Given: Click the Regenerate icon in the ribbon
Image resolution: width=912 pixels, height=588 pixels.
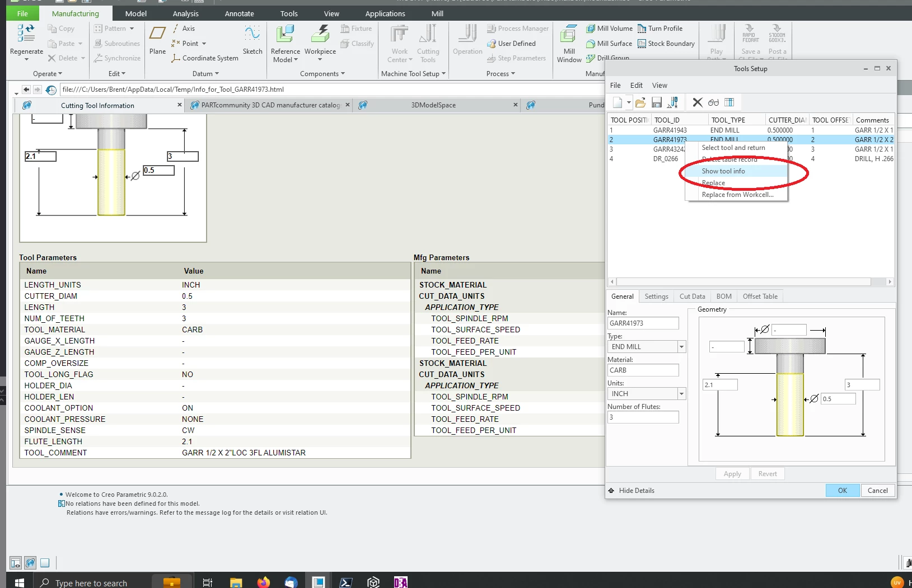Looking at the screenshot, I should pyautogui.click(x=26, y=34).
